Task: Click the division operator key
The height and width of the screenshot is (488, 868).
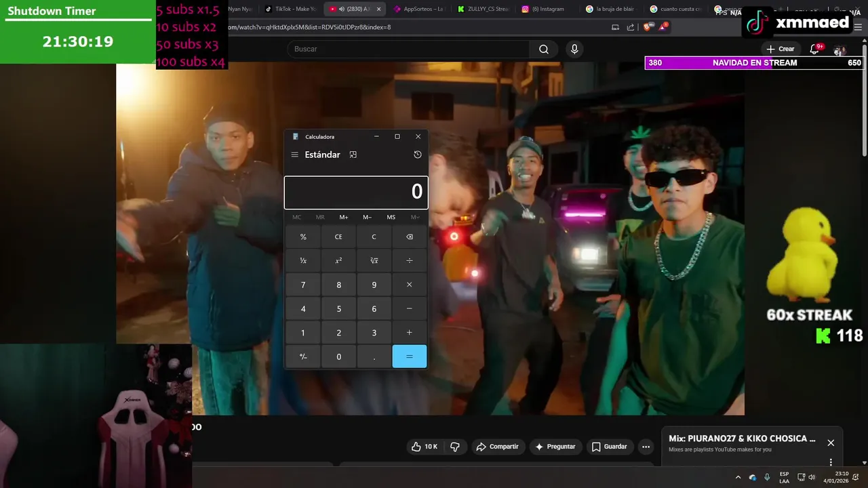Action: pyautogui.click(x=409, y=260)
